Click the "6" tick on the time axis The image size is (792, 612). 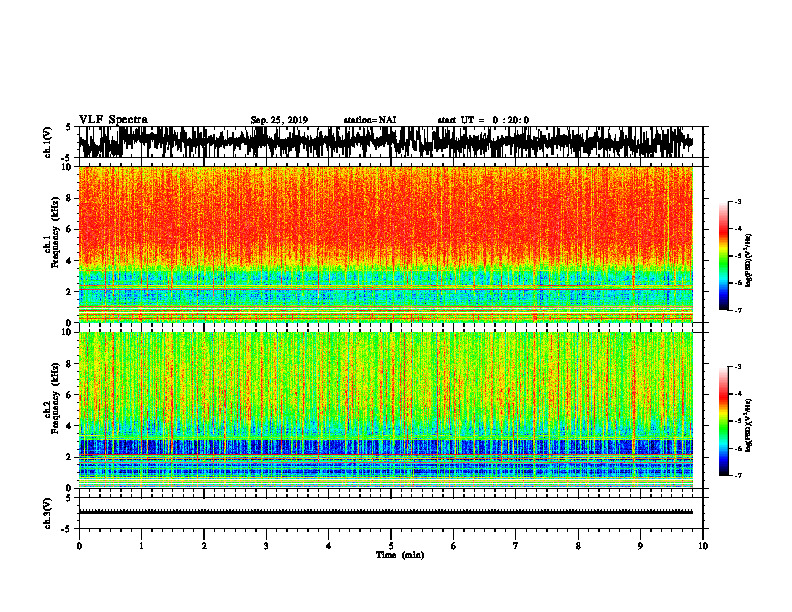point(454,546)
